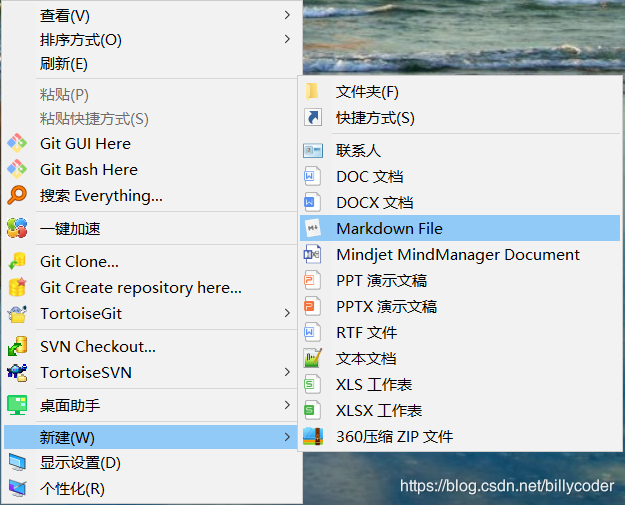625x505 pixels.
Task: Click the Git Clone icon
Action: coord(17,261)
